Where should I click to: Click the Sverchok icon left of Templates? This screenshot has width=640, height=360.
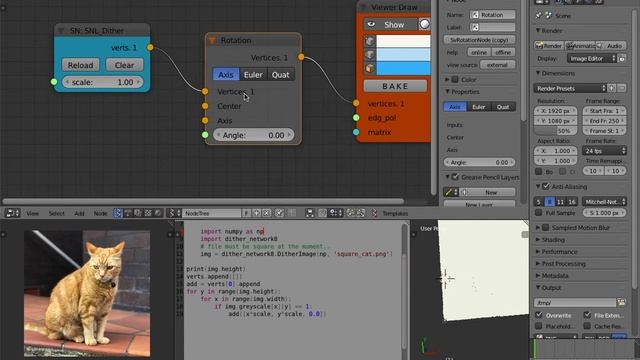(x=374, y=213)
